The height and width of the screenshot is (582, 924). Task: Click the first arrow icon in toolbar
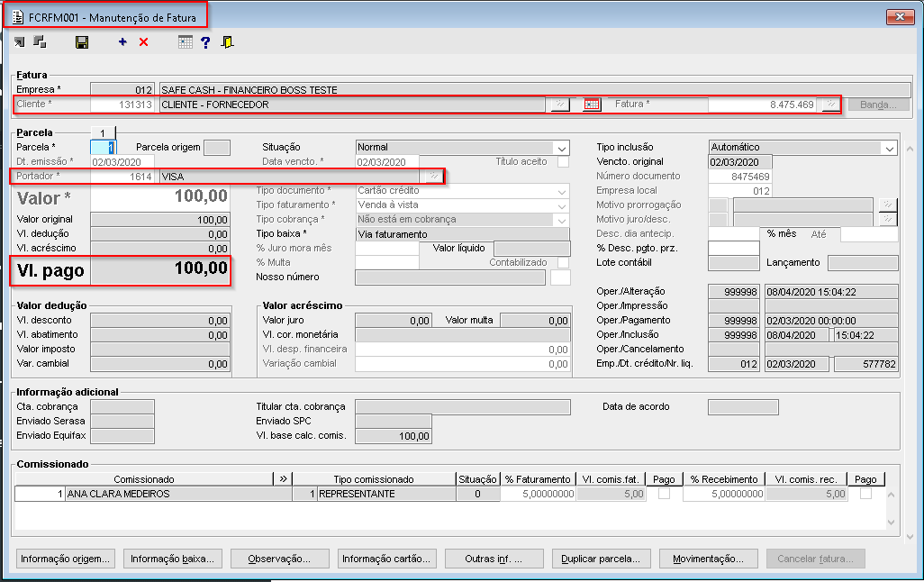(20, 41)
